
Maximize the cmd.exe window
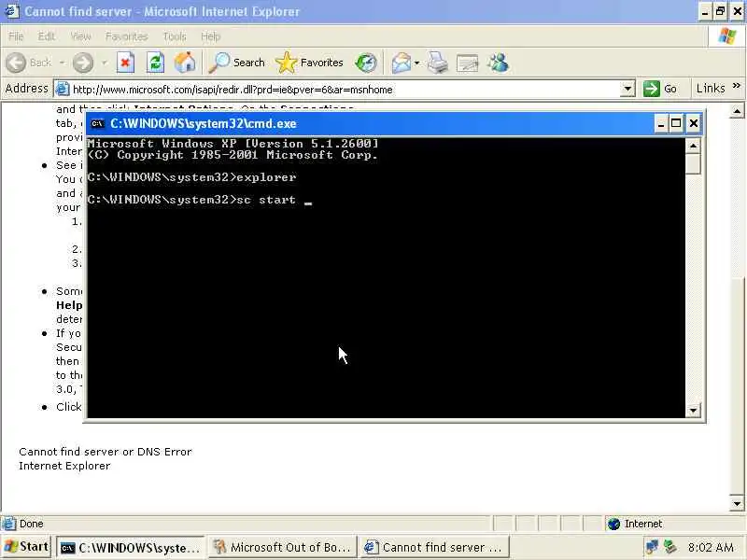tap(676, 124)
